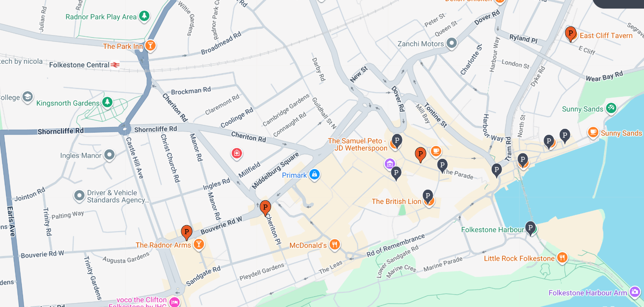Click the hospital marker near Millfield

[x=236, y=153]
